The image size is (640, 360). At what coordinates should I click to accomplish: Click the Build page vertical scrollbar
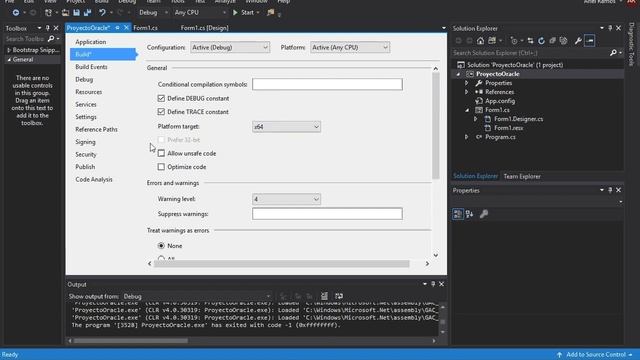tap(436, 125)
